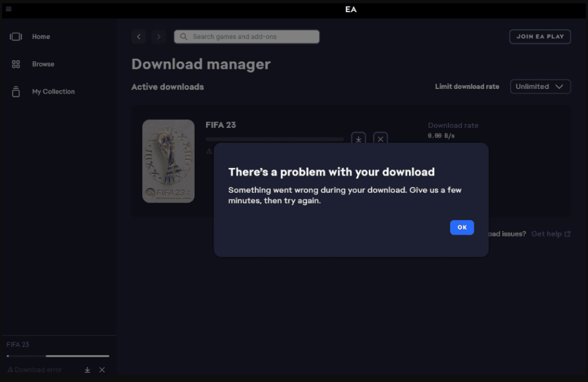The width and height of the screenshot is (588, 382).
Task: Click the external link icon beside Get help
Action: coord(567,234)
